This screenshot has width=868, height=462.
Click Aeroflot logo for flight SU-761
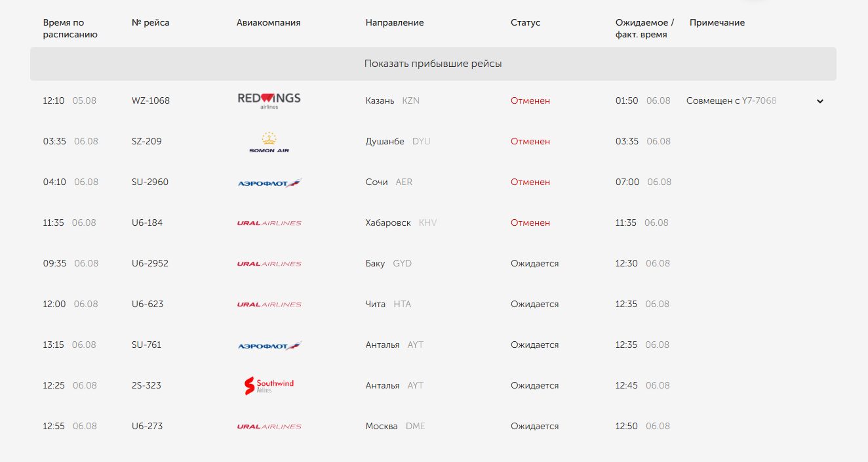(x=269, y=345)
